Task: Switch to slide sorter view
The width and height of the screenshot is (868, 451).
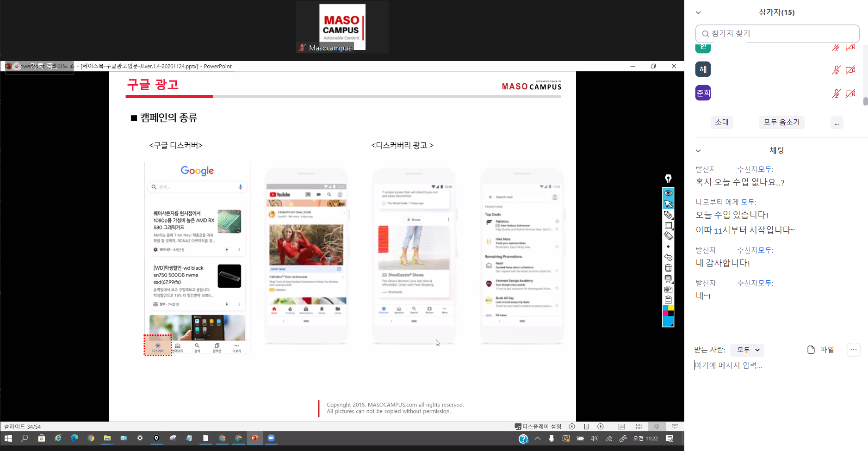Action: click(x=639, y=426)
